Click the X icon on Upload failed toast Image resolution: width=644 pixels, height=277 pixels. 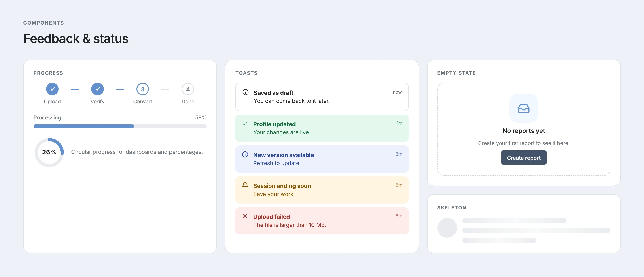[245, 216]
